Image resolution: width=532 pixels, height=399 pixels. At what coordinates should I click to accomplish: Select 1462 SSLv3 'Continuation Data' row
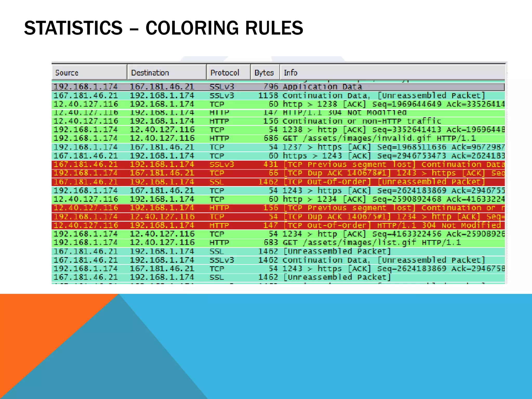(x=278, y=260)
